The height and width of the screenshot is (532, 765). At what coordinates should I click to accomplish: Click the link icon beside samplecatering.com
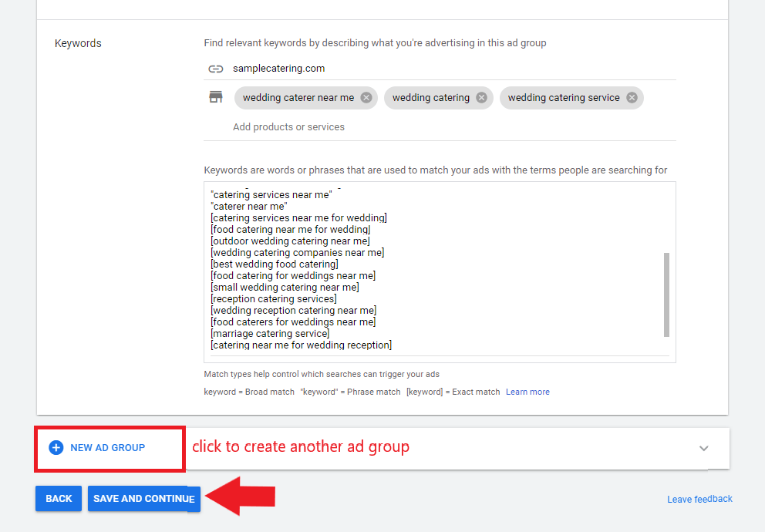click(216, 69)
